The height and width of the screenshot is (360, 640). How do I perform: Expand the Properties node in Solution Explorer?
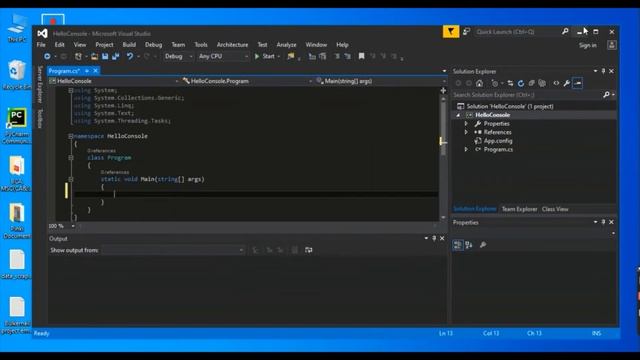(x=466, y=124)
